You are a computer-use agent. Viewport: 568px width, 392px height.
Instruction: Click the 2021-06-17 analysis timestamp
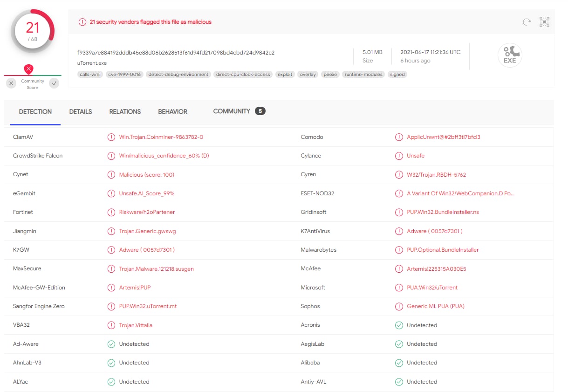tap(430, 52)
